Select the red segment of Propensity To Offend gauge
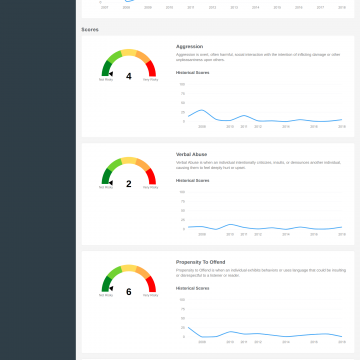This screenshot has width=360, height=360. coord(151,284)
